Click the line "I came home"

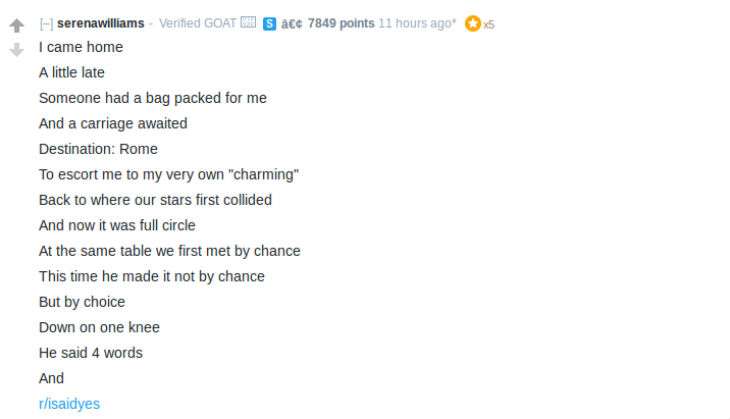tap(81, 47)
